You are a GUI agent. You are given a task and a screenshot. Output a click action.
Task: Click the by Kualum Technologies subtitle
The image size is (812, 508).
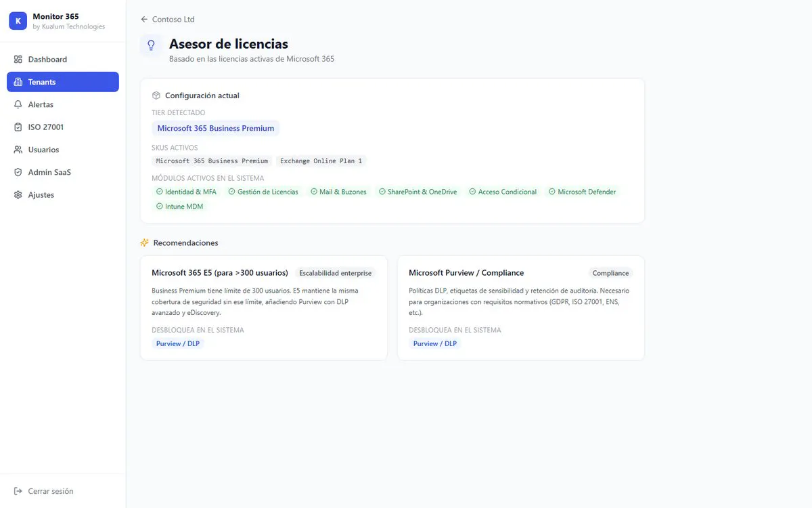(69, 26)
